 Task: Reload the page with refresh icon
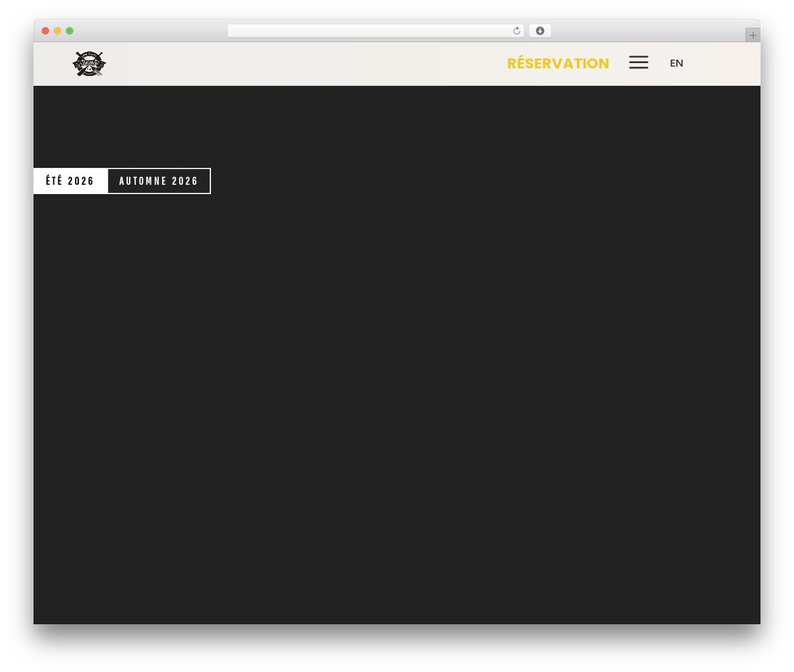(x=516, y=31)
